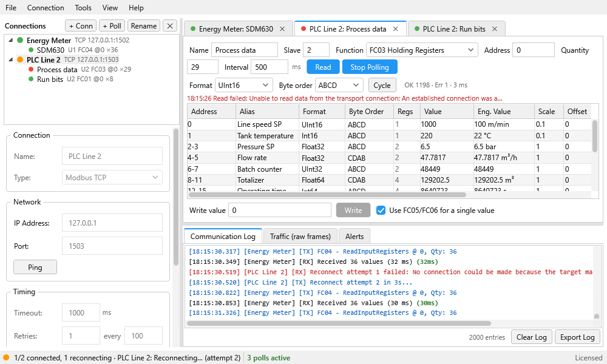
Task: Open the File menu
Action: (11, 8)
